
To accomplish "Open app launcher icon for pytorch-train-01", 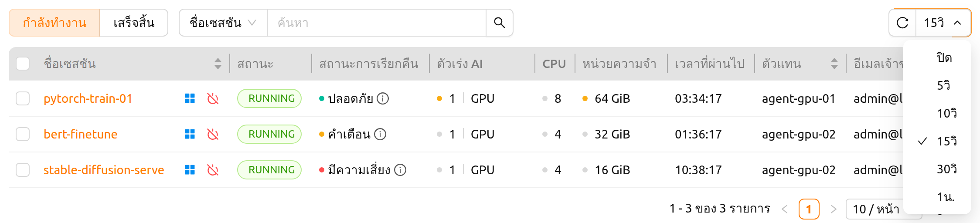I will coord(190,98).
